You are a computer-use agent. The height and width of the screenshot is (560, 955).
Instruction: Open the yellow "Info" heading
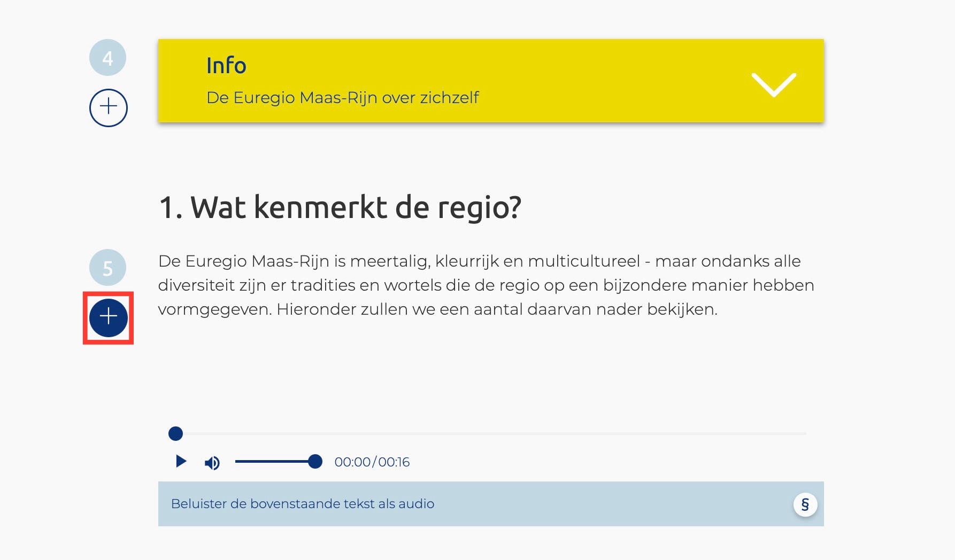click(x=226, y=66)
